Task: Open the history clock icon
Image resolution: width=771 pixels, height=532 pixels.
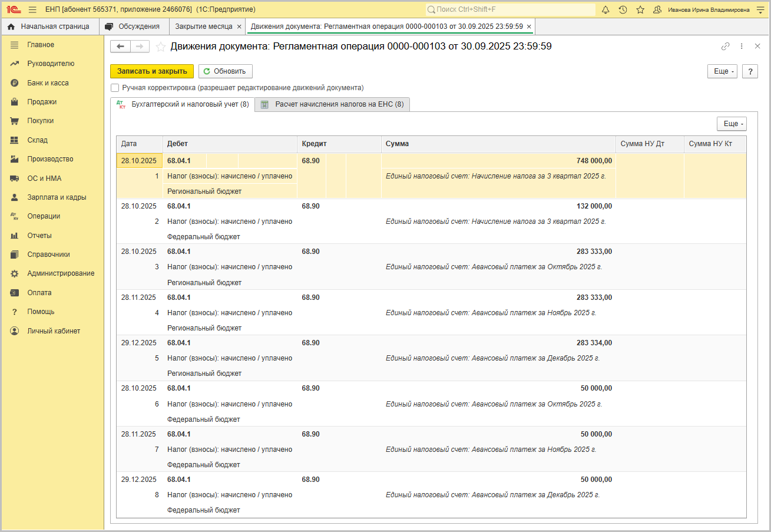Action: click(x=623, y=9)
